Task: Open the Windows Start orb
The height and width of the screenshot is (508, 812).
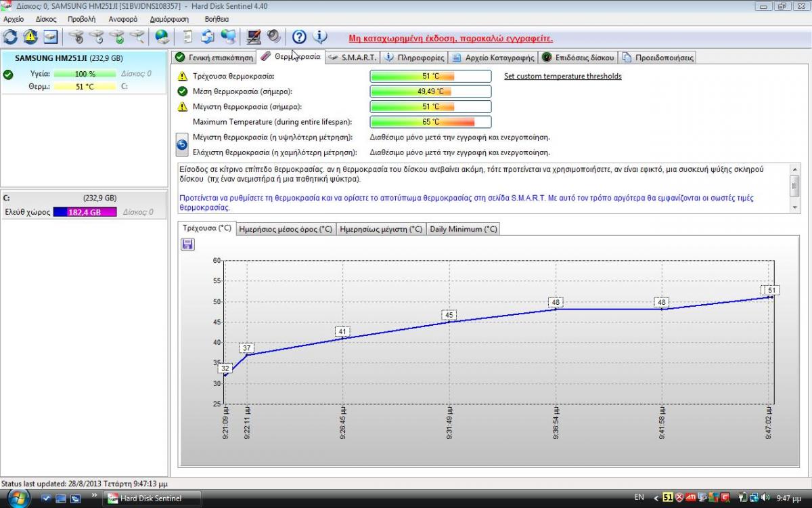Action: click(x=18, y=498)
